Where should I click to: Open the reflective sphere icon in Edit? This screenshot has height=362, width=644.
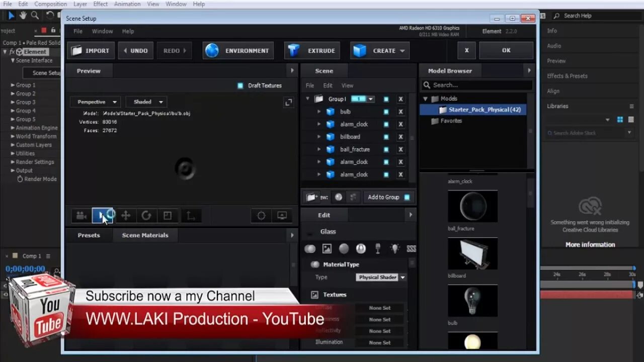tap(361, 248)
